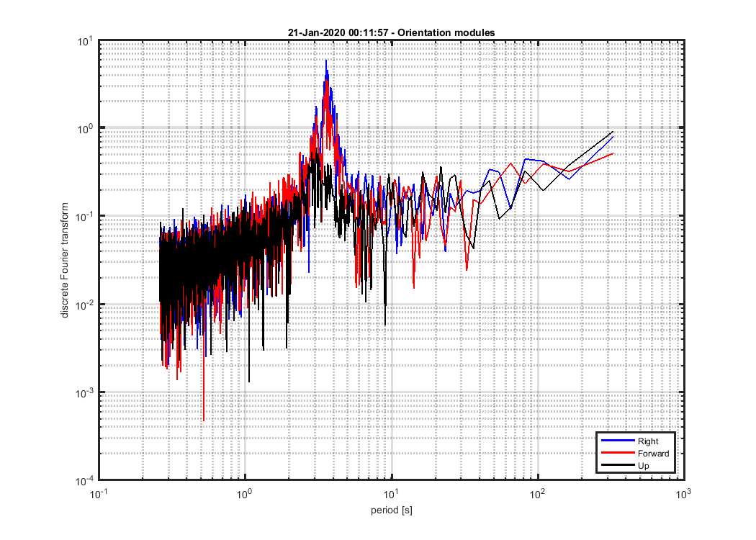
Task: Click the 10^2 tick label on x-axis
Action: click(x=537, y=494)
